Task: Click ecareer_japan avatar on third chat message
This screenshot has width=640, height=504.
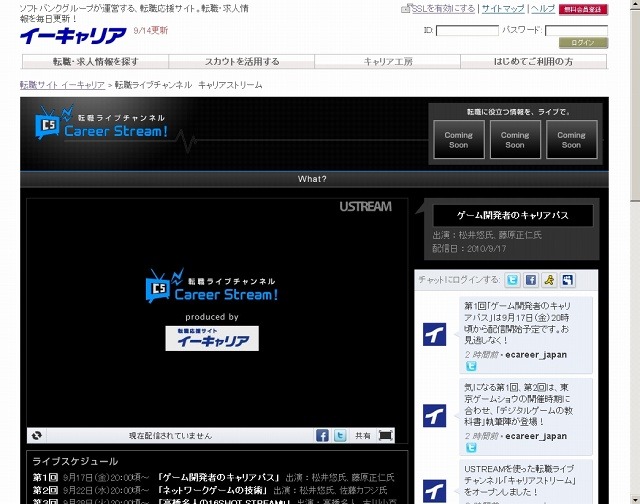Action: coord(434,491)
